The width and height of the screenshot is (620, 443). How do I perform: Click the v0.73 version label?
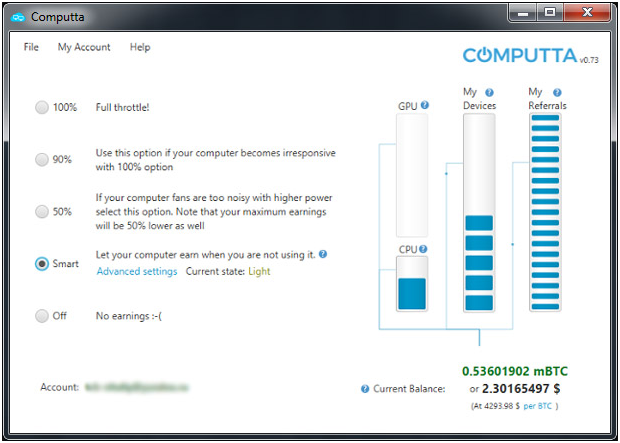point(589,60)
